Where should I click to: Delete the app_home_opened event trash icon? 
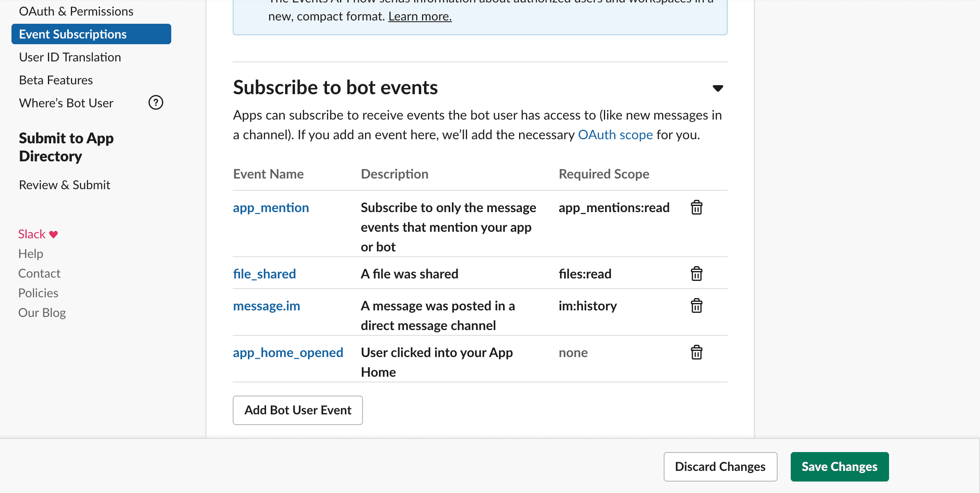(x=696, y=353)
